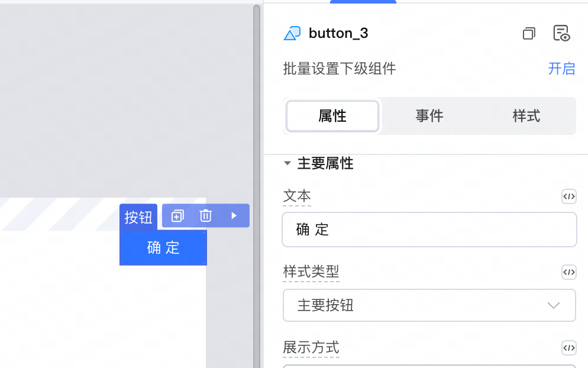Click the copy component icon beside button_3
Screen dimensions: 588x368
529,33
